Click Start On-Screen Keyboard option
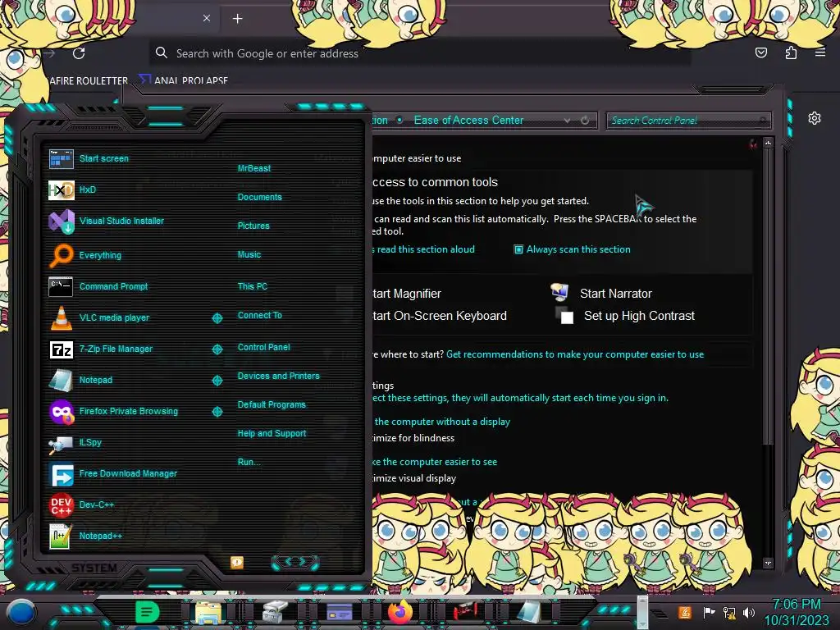The image size is (840, 630). point(440,316)
